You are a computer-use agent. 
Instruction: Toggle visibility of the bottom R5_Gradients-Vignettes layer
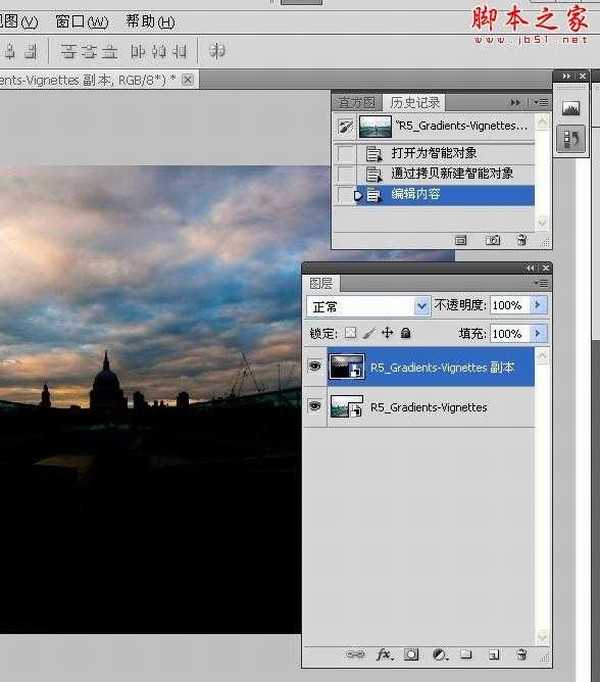[x=314, y=407]
